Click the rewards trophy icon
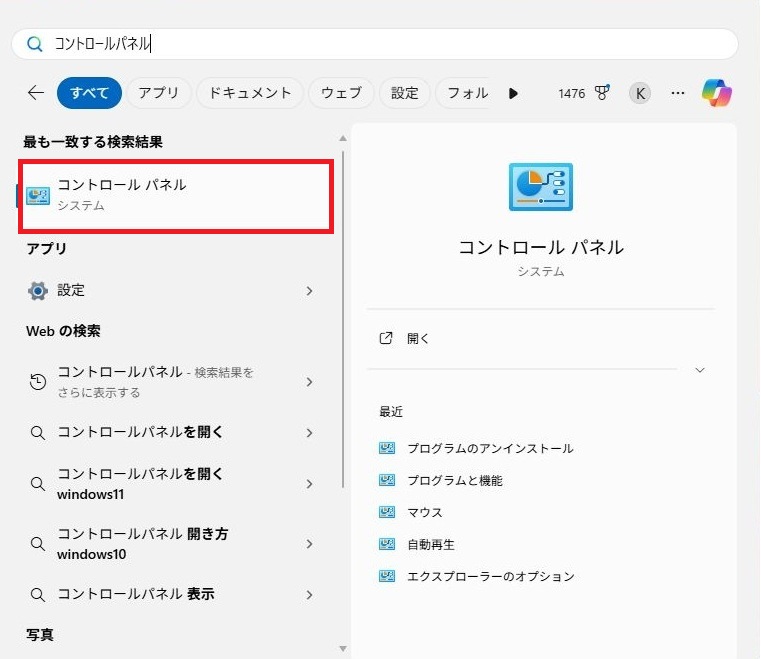761x659 pixels. click(x=602, y=93)
